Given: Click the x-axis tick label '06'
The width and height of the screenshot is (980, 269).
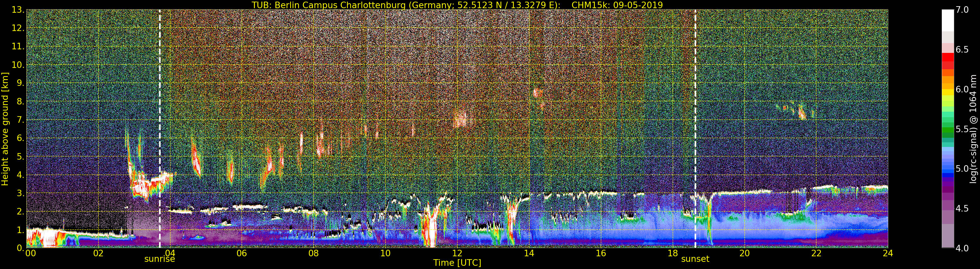Looking at the screenshot, I should click(x=242, y=253).
